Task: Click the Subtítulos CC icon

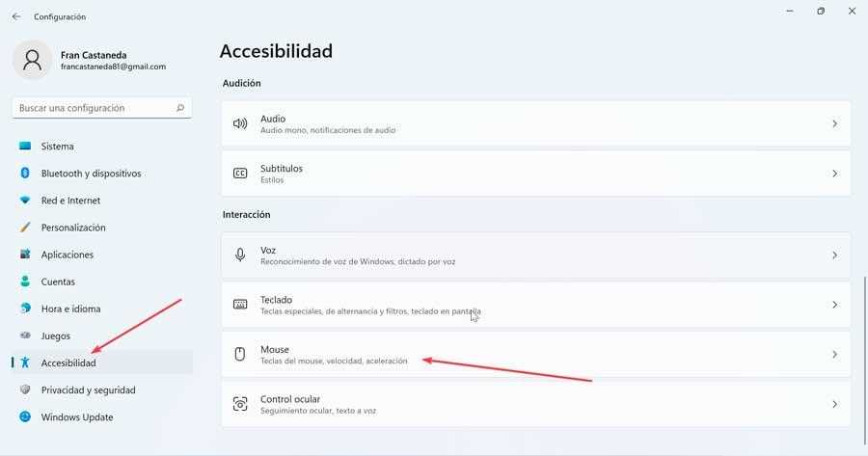Action: (x=240, y=174)
